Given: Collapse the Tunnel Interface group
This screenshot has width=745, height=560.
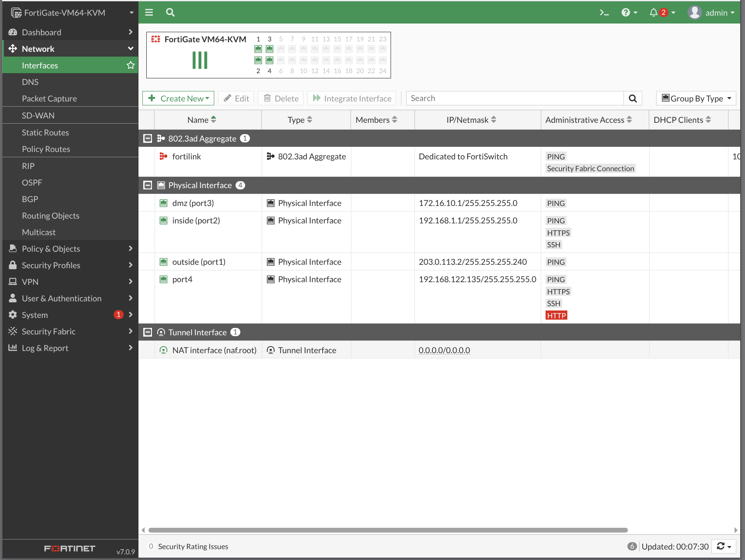Looking at the screenshot, I should pos(148,332).
